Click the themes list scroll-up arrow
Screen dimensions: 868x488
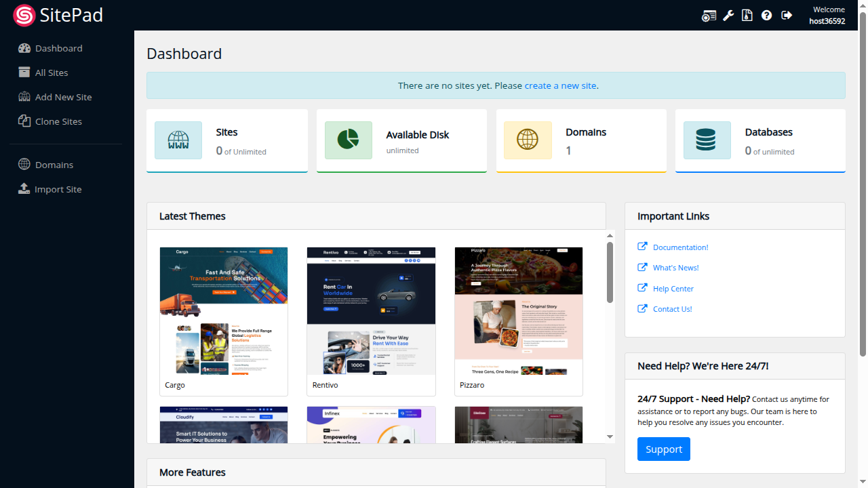click(x=610, y=235)
